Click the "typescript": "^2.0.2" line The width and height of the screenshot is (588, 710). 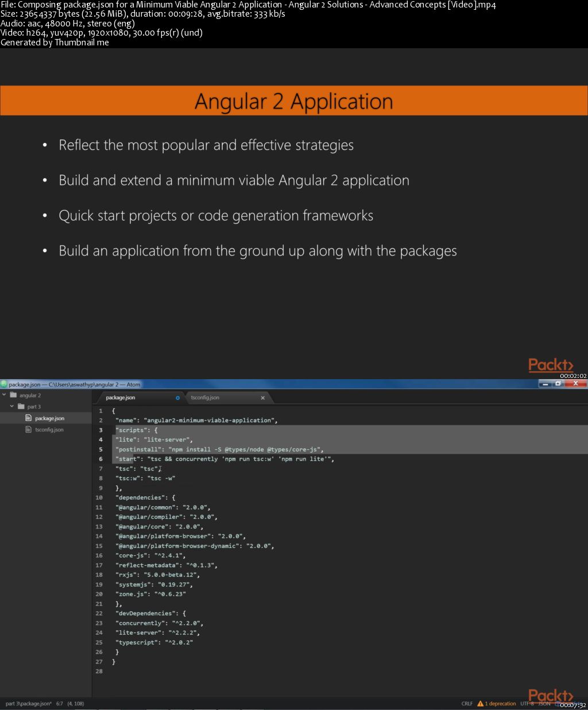154,643
